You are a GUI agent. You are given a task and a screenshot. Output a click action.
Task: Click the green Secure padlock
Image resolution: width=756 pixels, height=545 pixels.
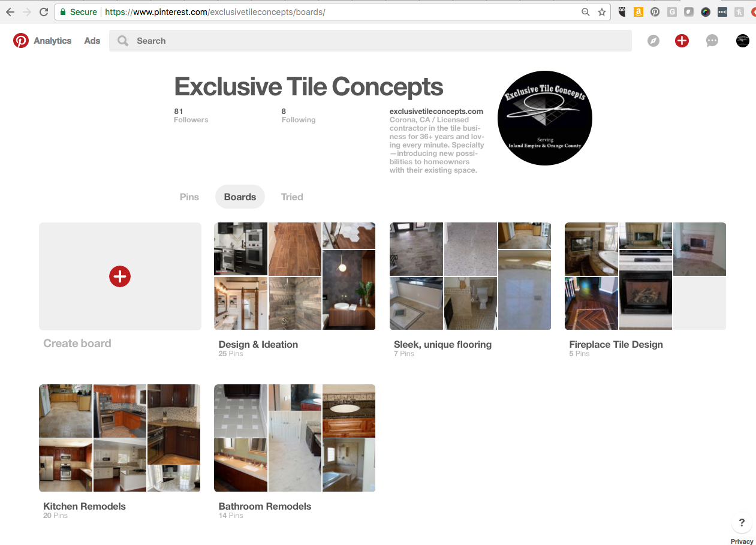[x=63, y=12]
